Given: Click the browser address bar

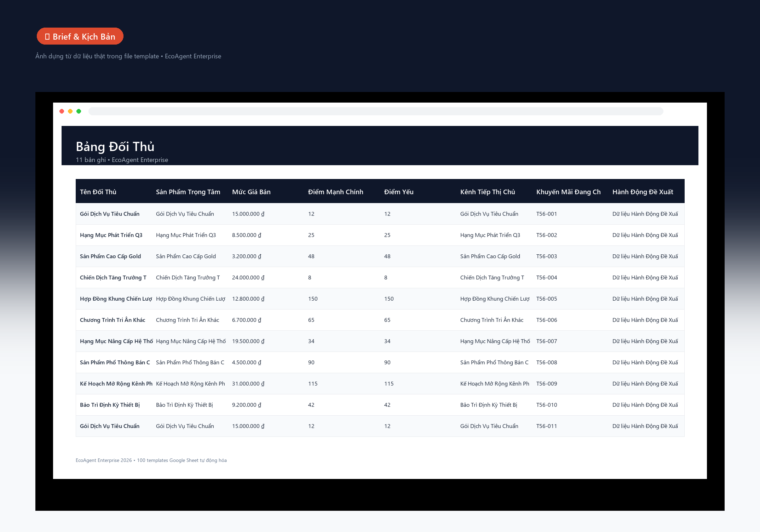Looking at the screenshot, I should 376,111.
